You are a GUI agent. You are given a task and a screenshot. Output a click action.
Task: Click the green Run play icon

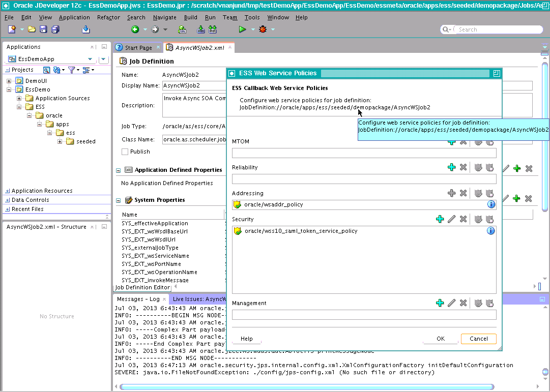[x=242, y=29]
